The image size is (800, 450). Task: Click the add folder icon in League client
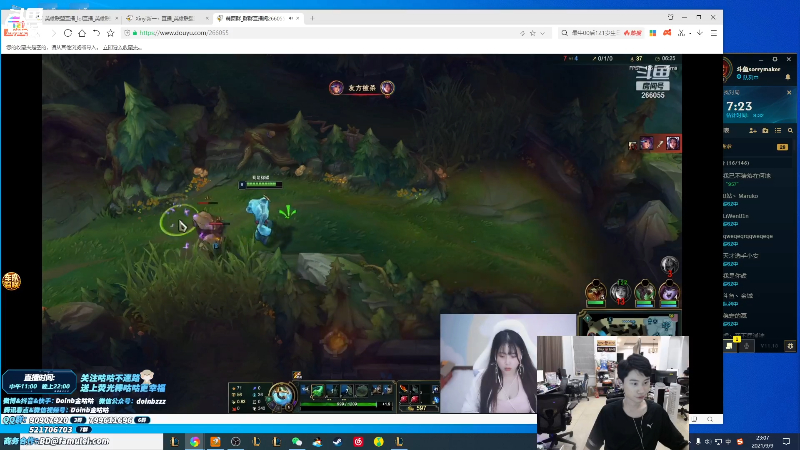tap(765, 131)
